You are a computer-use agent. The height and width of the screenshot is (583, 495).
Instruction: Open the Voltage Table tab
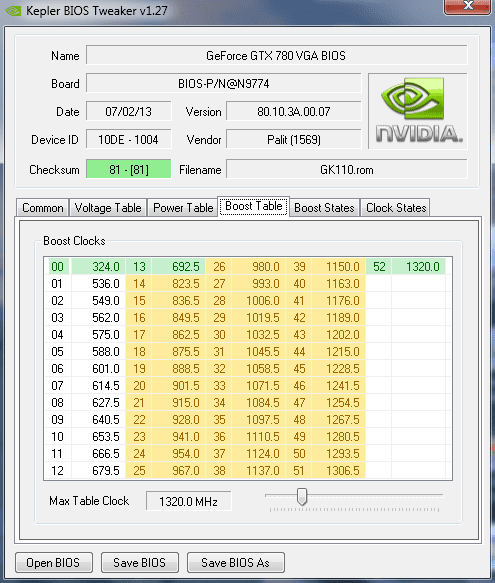click(x=108, y=207)
